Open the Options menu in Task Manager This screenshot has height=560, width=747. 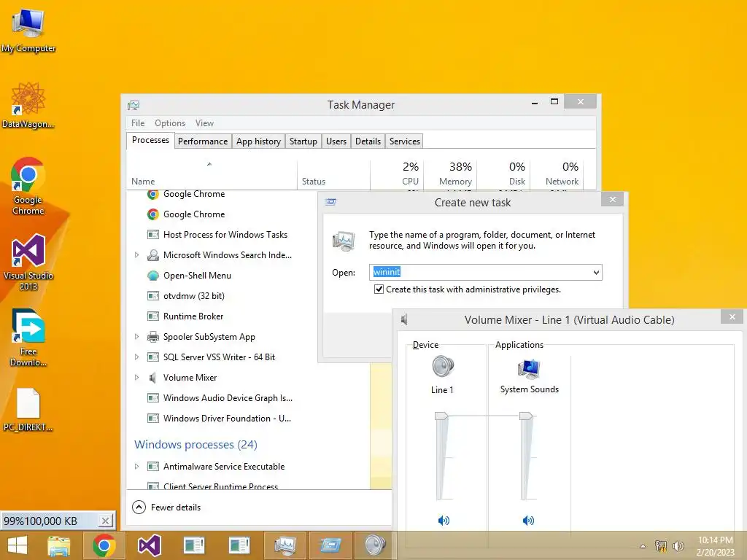(x=169, y=122)
